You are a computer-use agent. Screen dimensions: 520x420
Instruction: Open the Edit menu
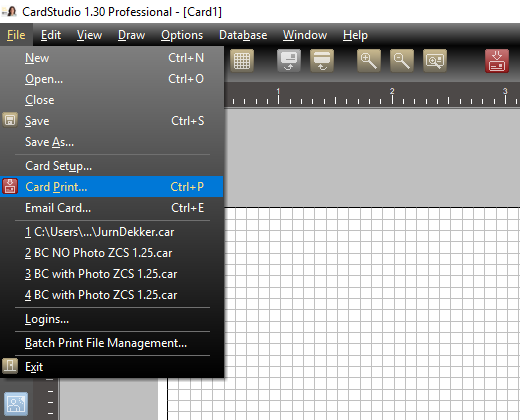(x=51, y=35)
